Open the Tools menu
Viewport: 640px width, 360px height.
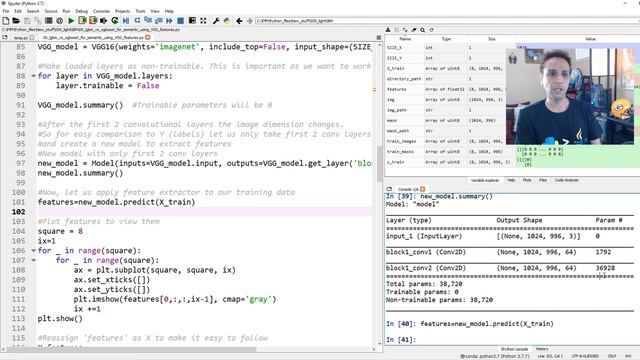(x=140, y=11)
